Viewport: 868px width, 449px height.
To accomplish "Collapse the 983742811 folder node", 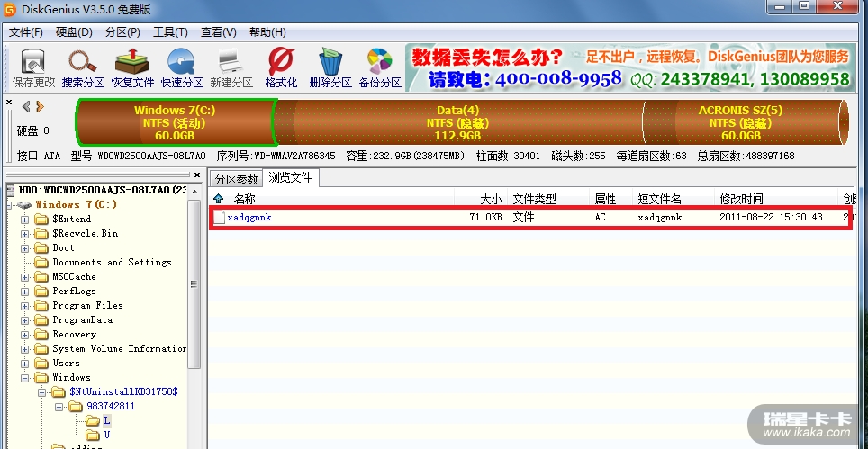I will coord(59,407).
